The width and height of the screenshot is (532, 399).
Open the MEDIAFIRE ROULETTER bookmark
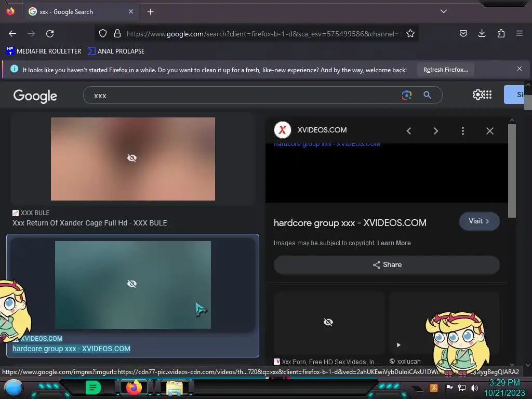coord(44,51)
